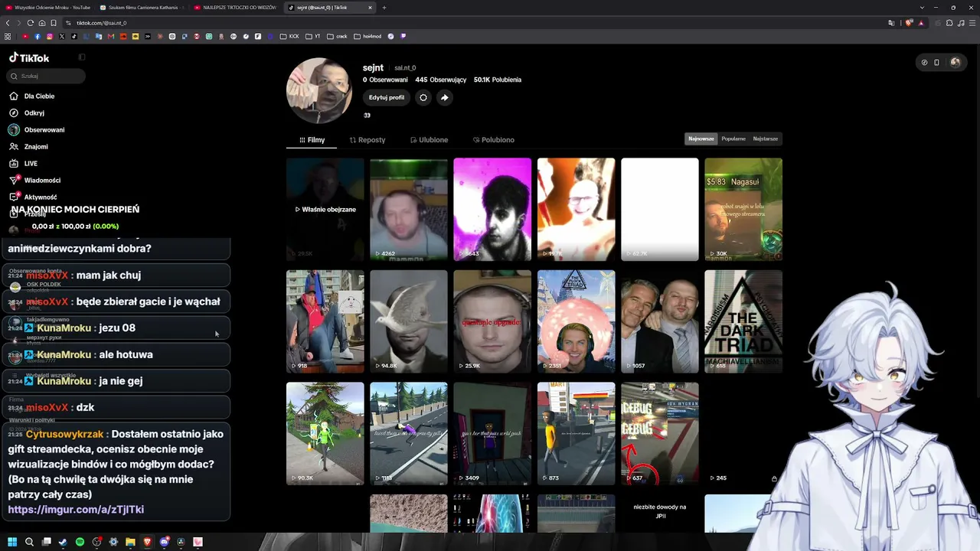Open the Brave Shields icon

909,23
